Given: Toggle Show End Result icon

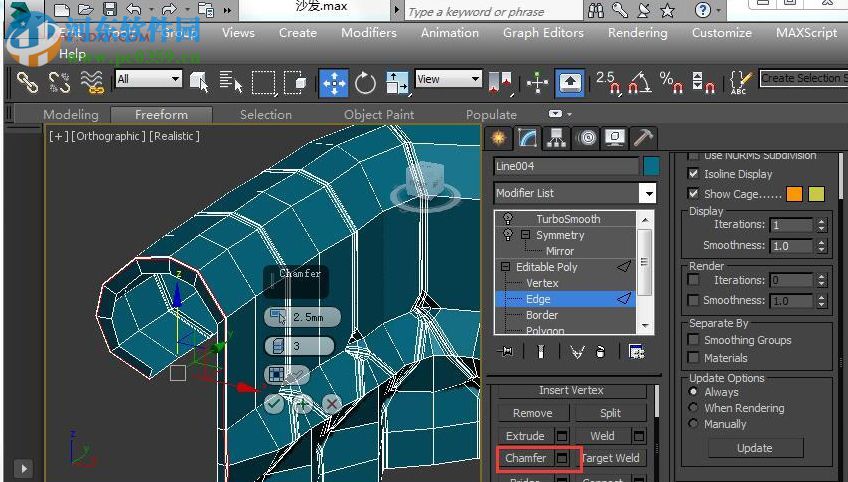Looking at the screenshot, I should pos(541,352).
